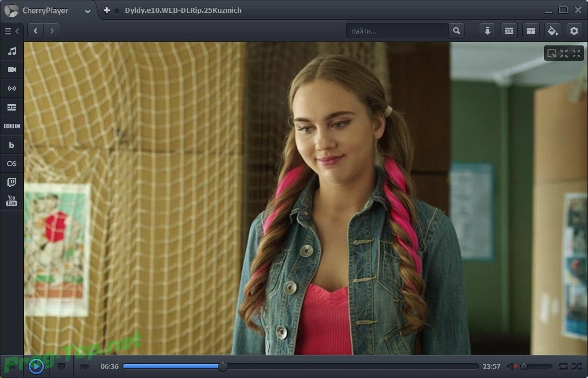Viewport: 588px width, 378px height.
Task: Open the skin paint bucket icon
Action: pyautogui.click(x=552, y=31)
